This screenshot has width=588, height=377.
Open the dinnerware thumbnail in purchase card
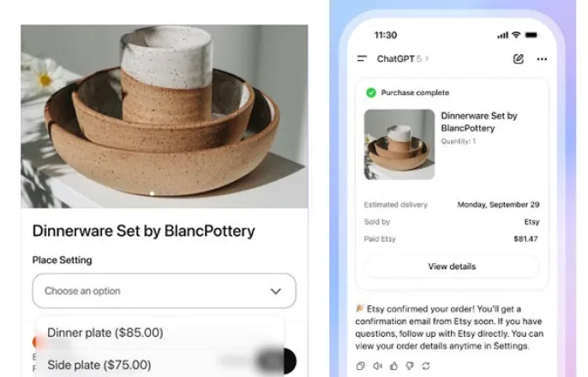(x=399, y=144)
